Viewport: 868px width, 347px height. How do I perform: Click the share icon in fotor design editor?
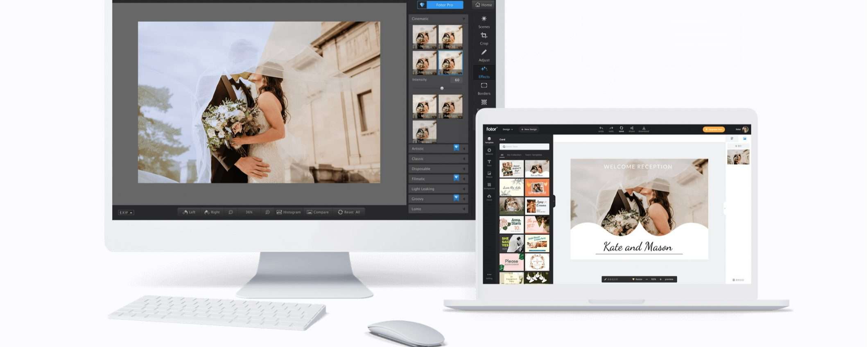click(x=632, y=129)
